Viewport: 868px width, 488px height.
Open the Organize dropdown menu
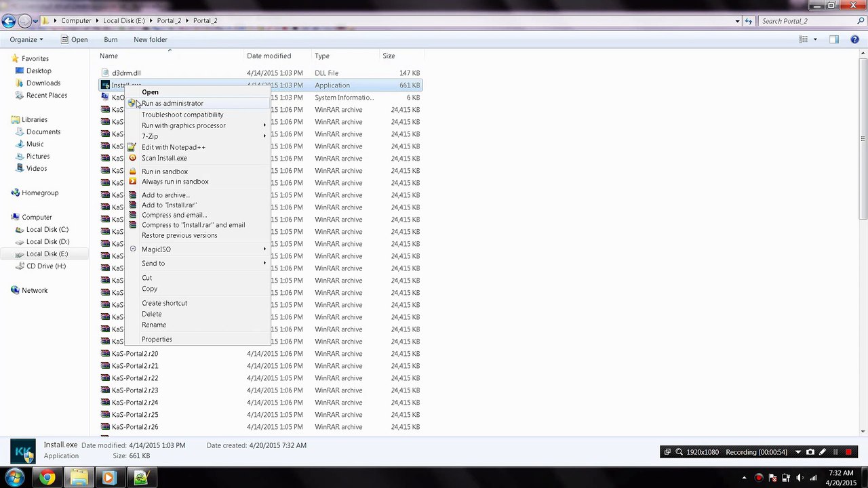point(26,39)
